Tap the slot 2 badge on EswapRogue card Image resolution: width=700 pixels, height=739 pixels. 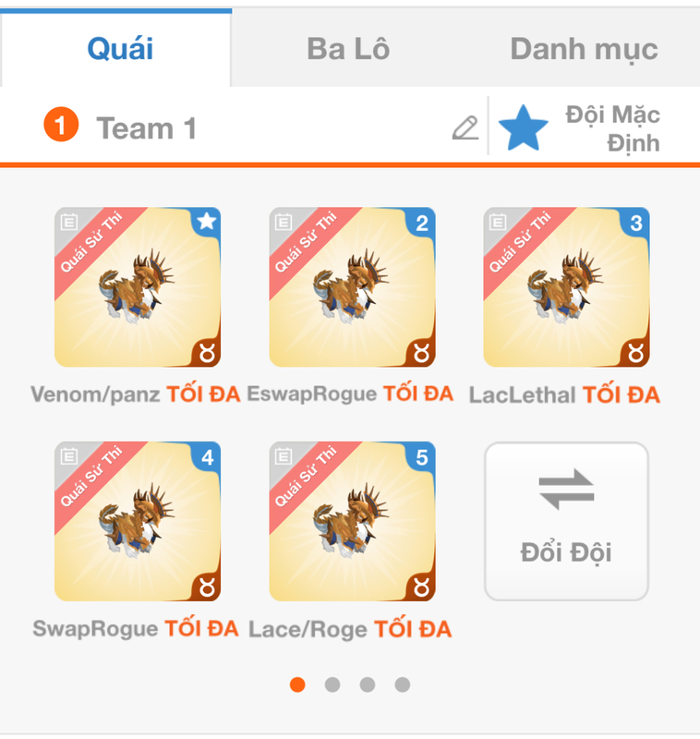coord(422,223)
